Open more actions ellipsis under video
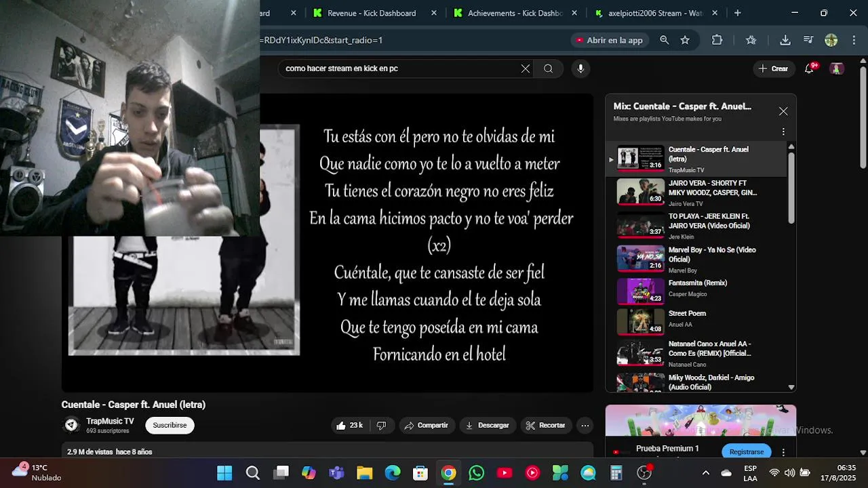 click(585, 426)
